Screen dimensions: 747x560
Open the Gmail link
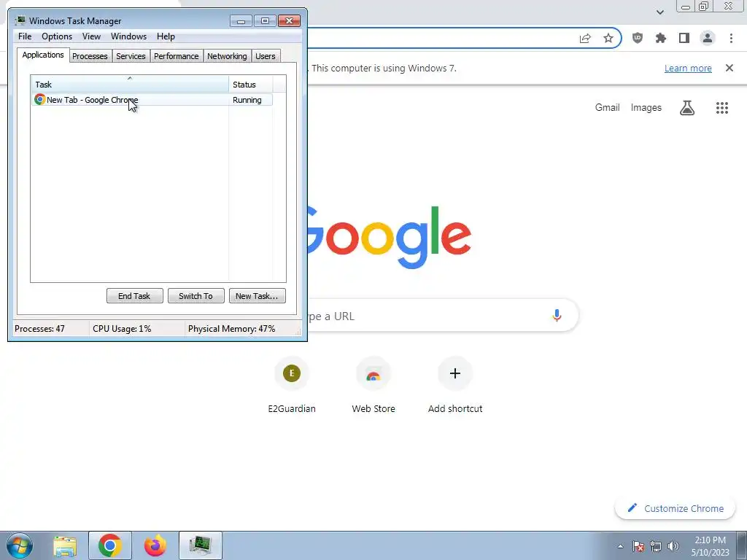tap(607, 108)
